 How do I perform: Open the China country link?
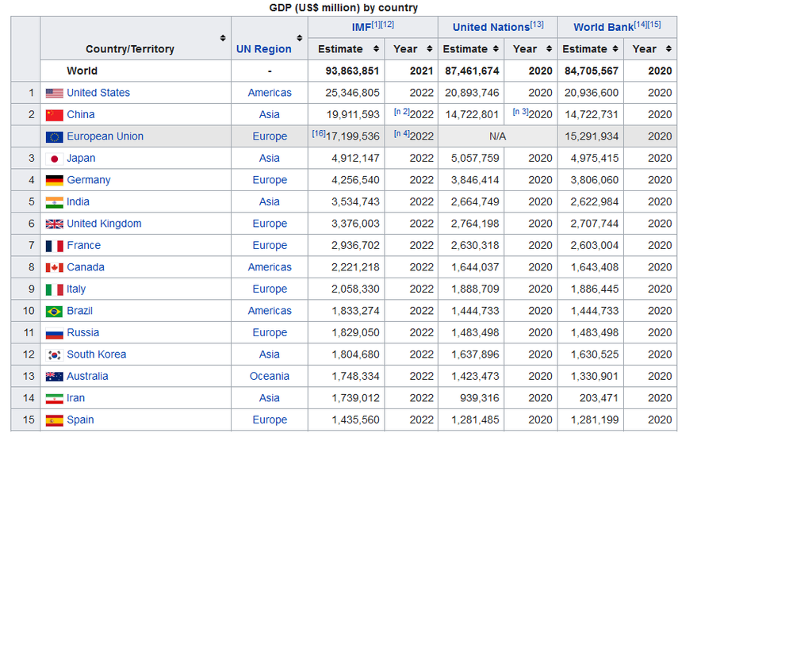pyautogui.click(x=81, y=114)
